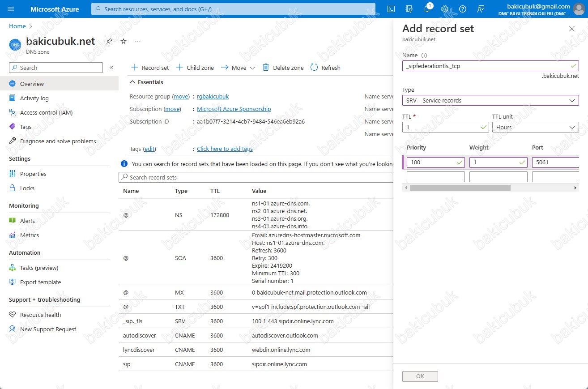The height and width of the screenshot is (389, 588).
Task: Open Microsoft Azure Sponsorship subscription link
Action: point(234,109)
